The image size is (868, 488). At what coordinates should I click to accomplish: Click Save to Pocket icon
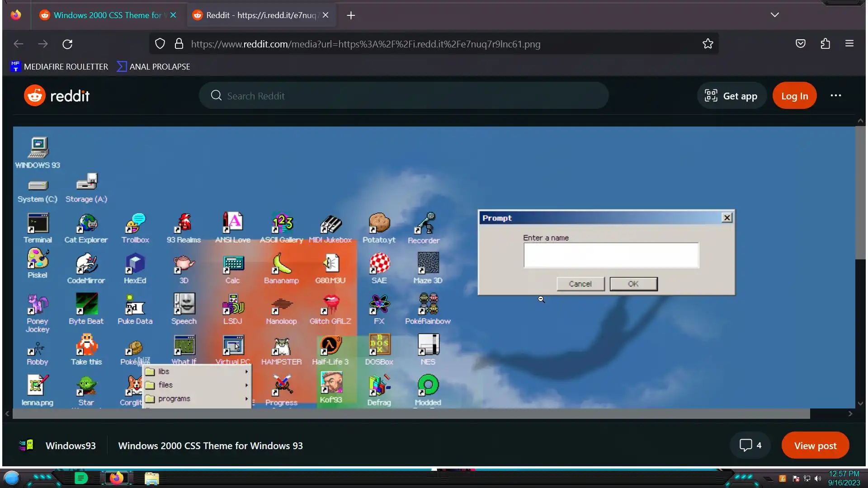click(x=800, y=44)
